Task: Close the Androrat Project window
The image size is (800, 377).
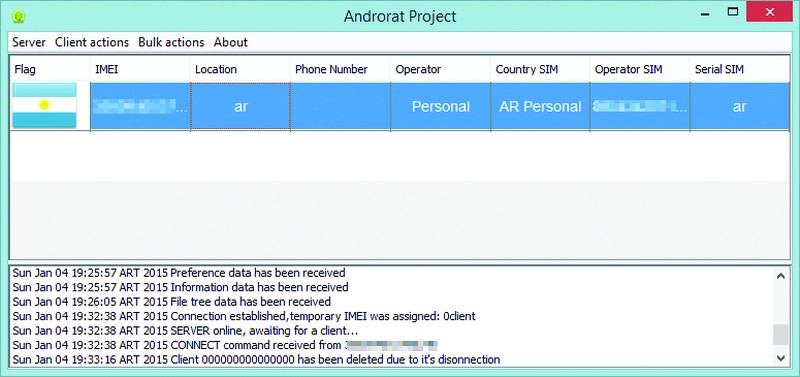Action: (769, 11)
